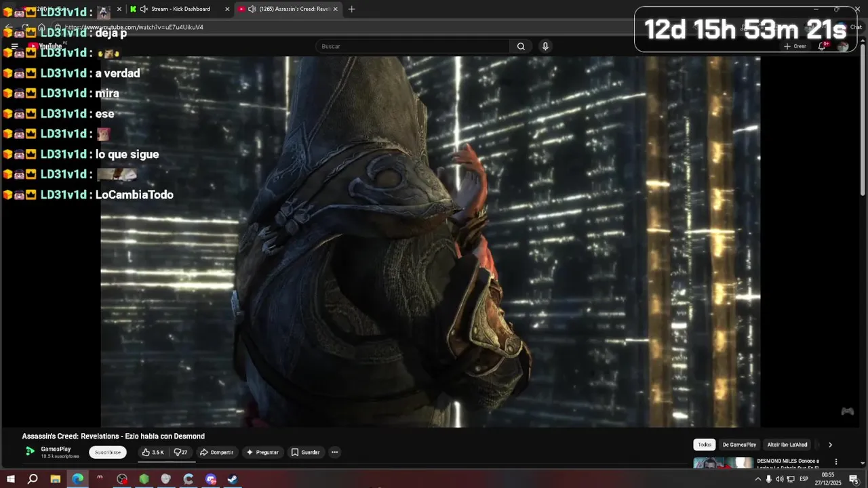Click the Suscribirse button
The width and height of the screenshot is (868, 488).
click(x=108, y=452)
